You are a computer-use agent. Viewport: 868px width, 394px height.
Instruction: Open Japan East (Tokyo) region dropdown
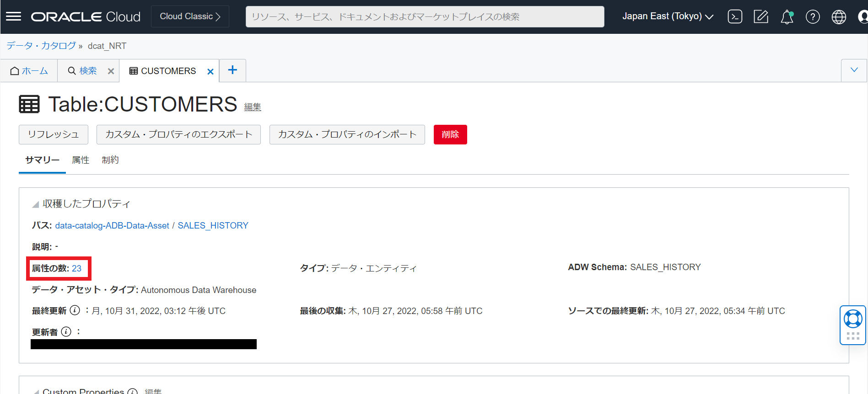[668, 16]
